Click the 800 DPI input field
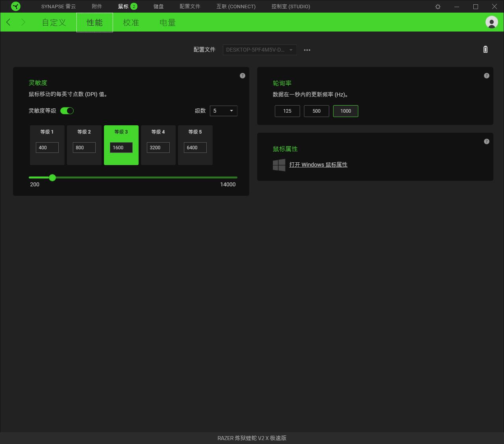This screenshot has height=444, width=504. click(x=84, y=147)
